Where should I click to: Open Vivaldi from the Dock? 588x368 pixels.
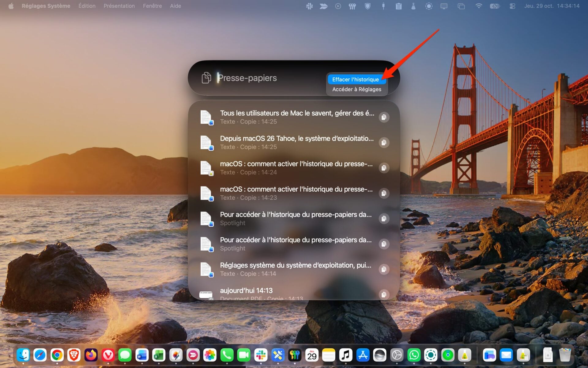[108, 355]
